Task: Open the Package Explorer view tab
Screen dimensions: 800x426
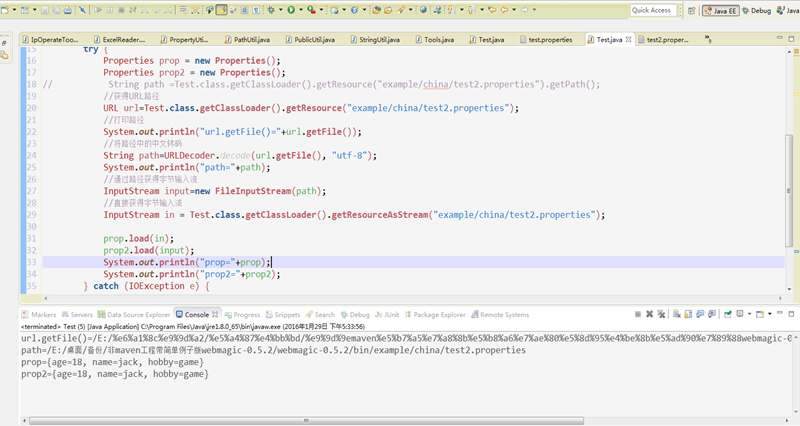Action: tap(435, 315)
